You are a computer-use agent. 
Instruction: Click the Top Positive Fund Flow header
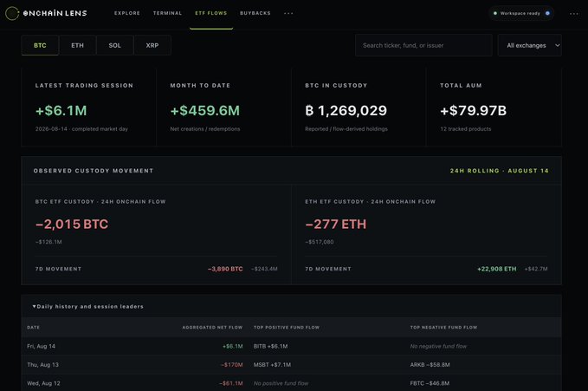click(287, 328)
